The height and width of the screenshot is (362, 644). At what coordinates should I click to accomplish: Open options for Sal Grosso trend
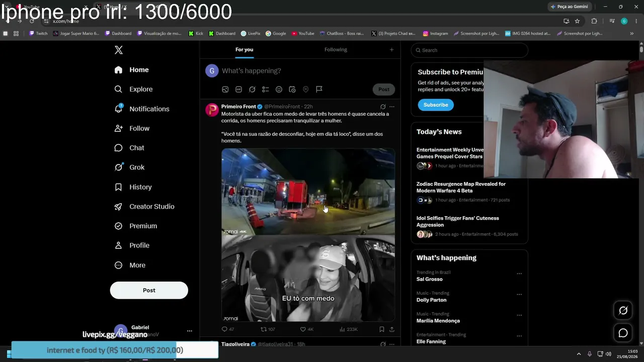tap(519, 274)
